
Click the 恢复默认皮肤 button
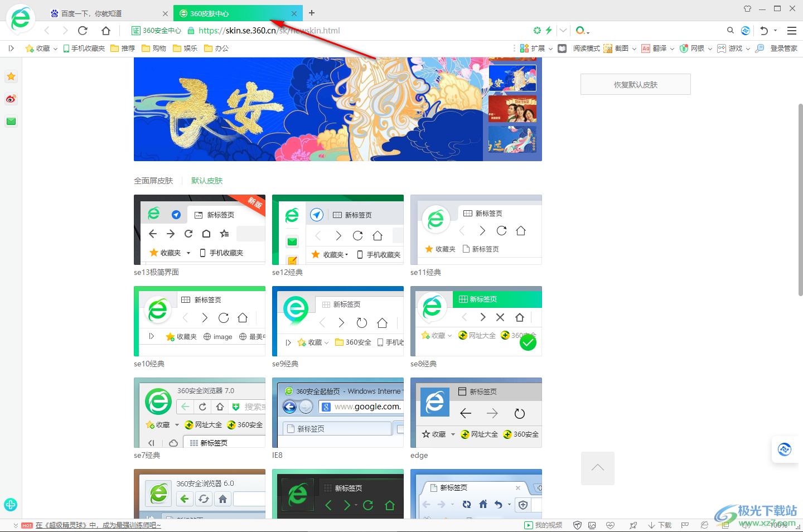636,84
